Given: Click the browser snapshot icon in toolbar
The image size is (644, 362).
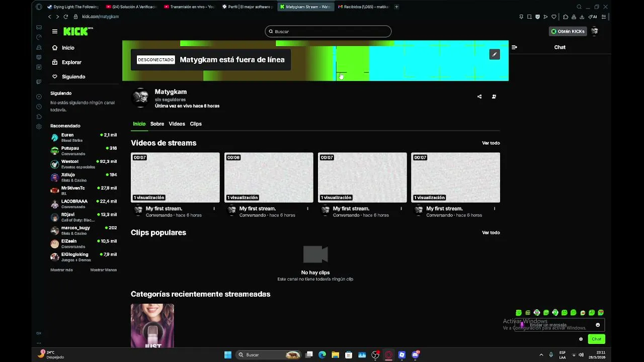Looking at the screenshot, I should 529,17.
